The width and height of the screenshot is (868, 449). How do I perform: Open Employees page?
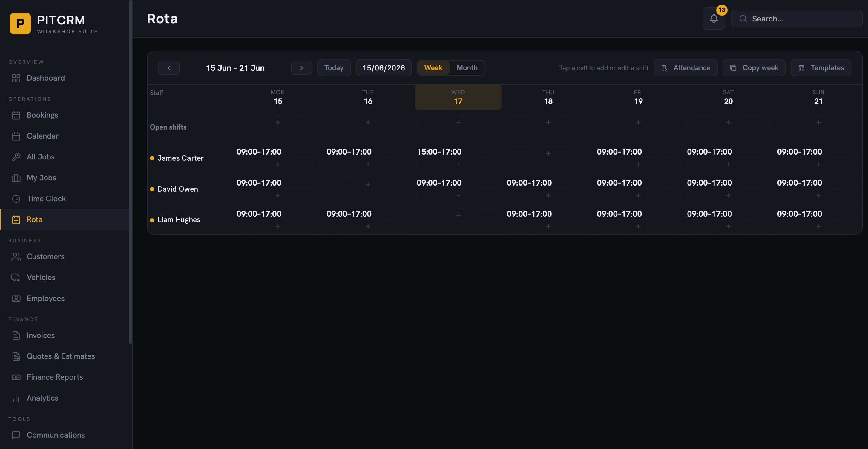(x=64, y=299)
